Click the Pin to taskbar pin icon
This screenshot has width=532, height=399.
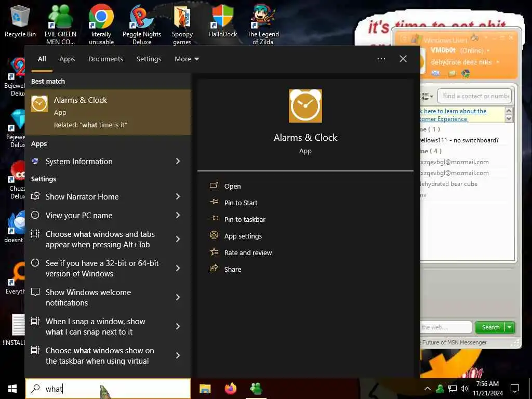214,219
